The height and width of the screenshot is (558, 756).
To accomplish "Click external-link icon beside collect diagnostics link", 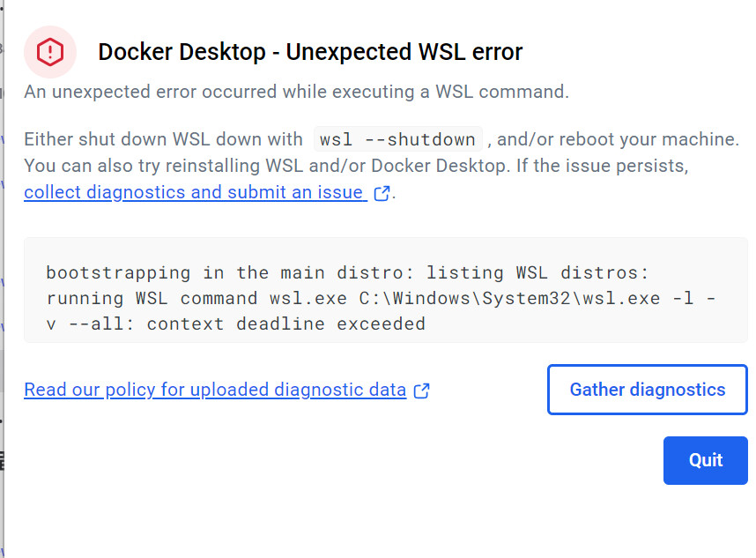I will point(382,193).
